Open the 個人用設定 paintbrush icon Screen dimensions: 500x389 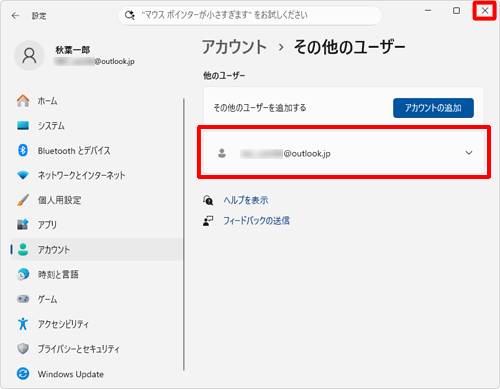(x=23, y=200)
